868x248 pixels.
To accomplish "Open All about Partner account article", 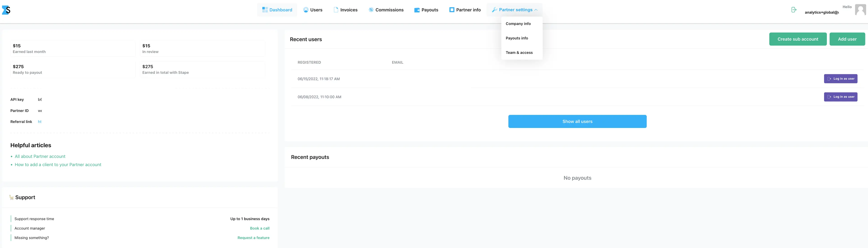I will pyautogui.click(x=40, y=156).
